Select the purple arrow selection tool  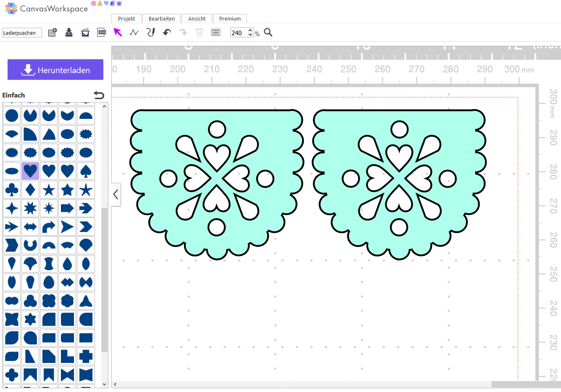[x=118, y=32]
